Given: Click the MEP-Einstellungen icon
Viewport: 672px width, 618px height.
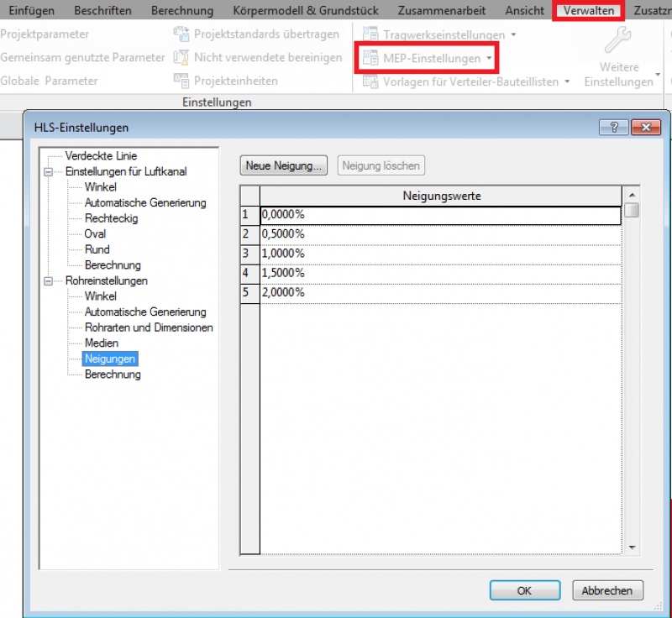Looking at the screenshot, I should click(x=370, y=58).
